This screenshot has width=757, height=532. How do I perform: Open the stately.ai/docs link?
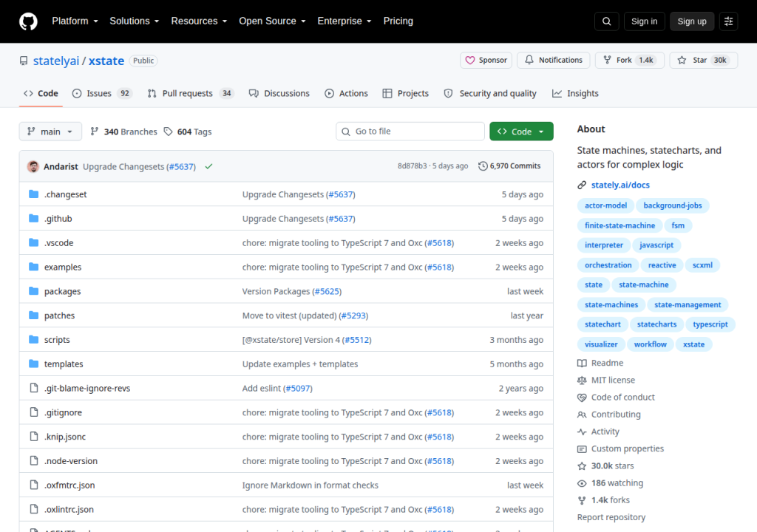tap(620, 185)
